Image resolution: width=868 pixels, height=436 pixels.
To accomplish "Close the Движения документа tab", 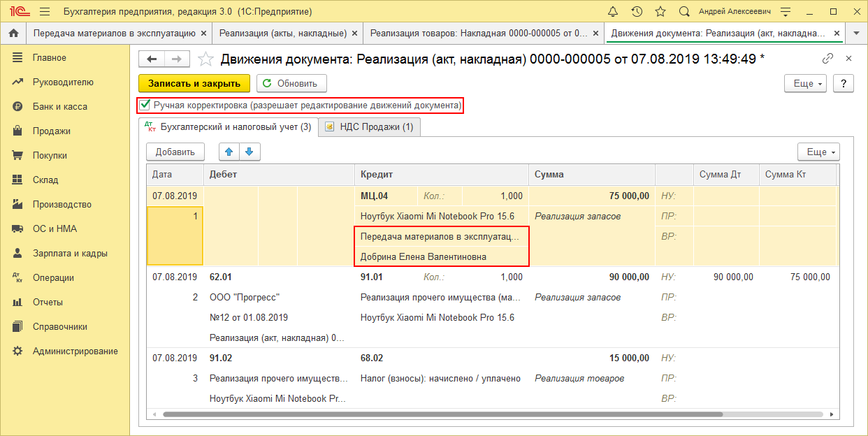I will click(837, 33).
